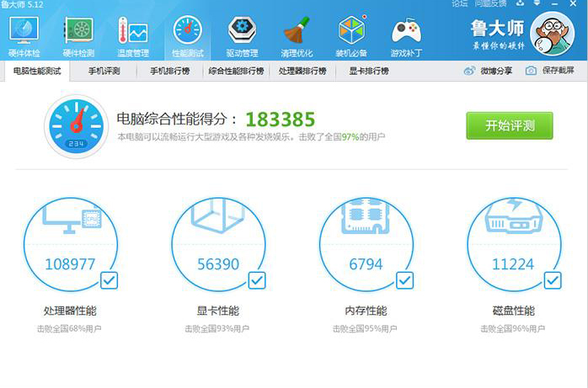Click the 微博分享 share link

[496, 71]
